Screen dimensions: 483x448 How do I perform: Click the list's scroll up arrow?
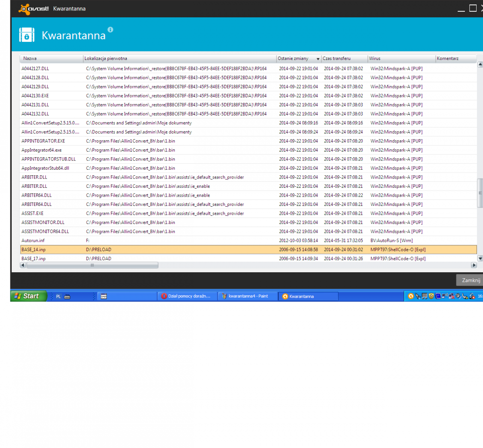(480, 64)
